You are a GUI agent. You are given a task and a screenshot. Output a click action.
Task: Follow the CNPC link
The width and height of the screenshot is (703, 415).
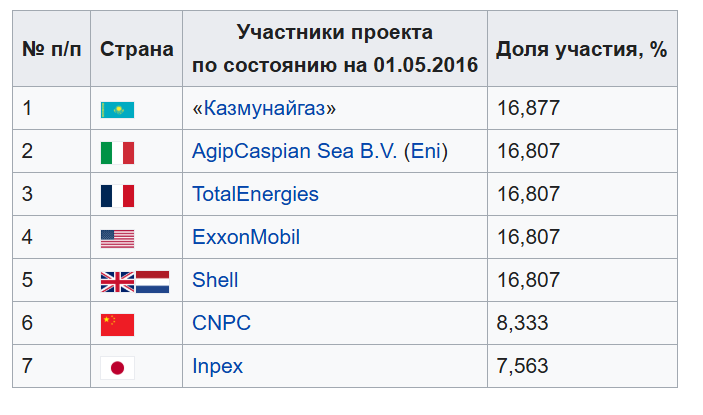221,324
